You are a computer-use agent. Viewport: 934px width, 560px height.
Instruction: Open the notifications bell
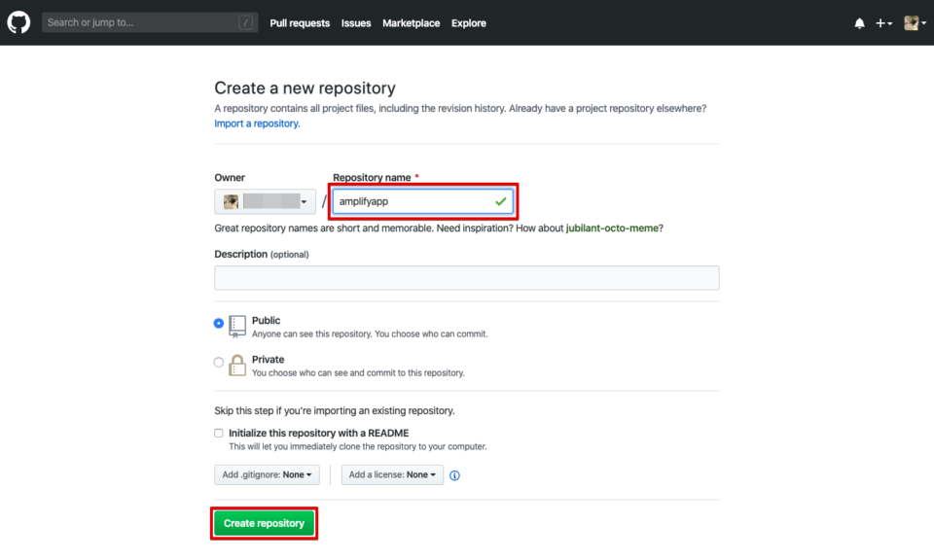point(859,22)
